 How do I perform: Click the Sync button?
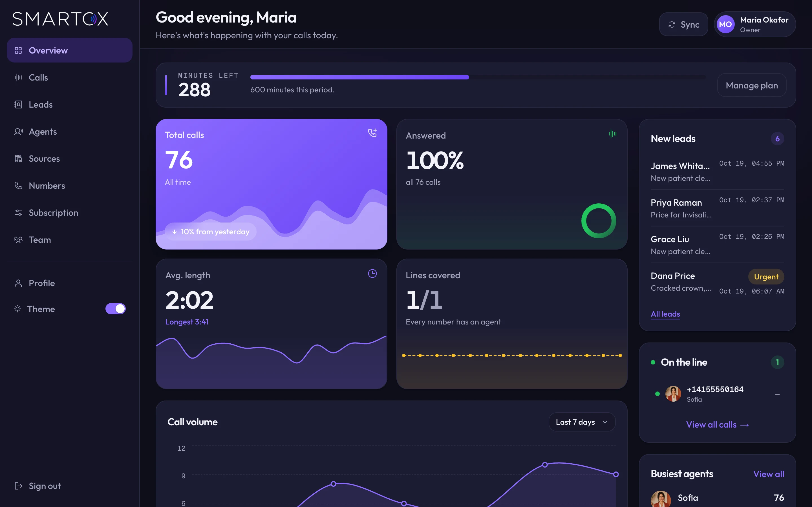pos(683,25)
